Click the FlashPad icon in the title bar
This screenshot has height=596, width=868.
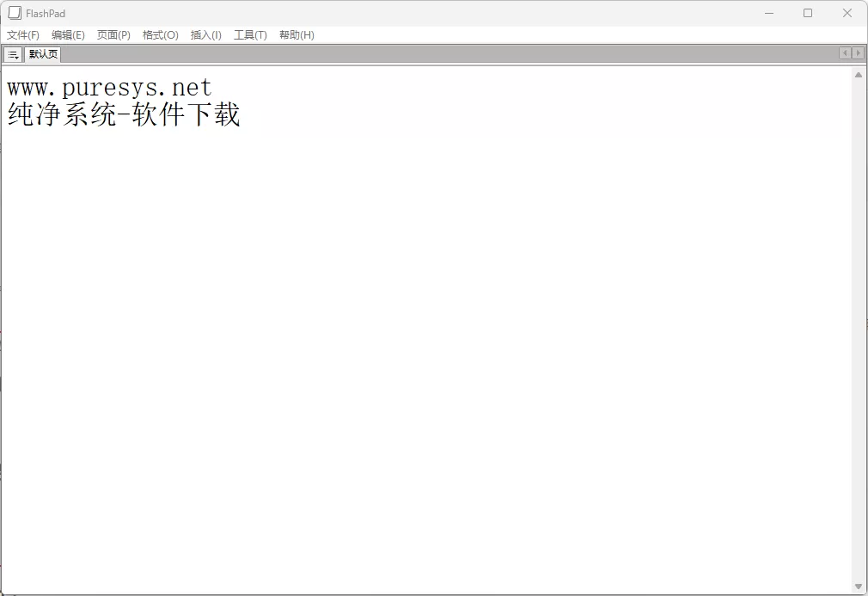14,12
